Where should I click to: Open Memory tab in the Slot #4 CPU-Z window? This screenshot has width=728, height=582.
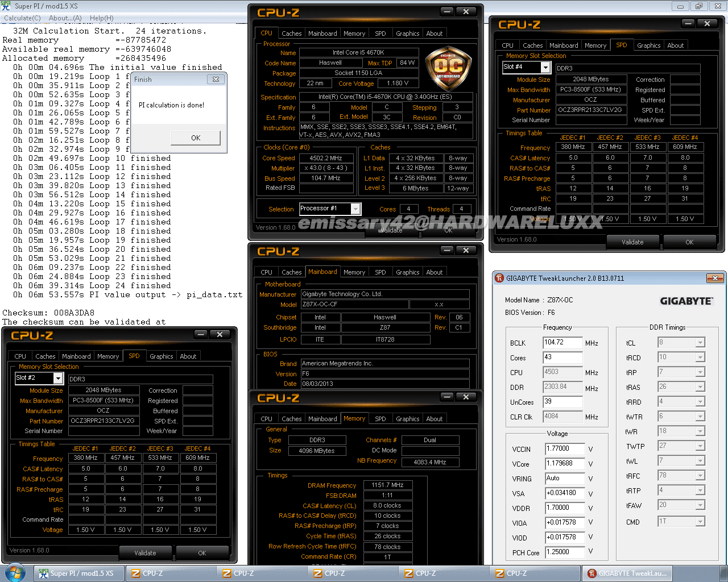pyautogui.click(x=595, y=45)
